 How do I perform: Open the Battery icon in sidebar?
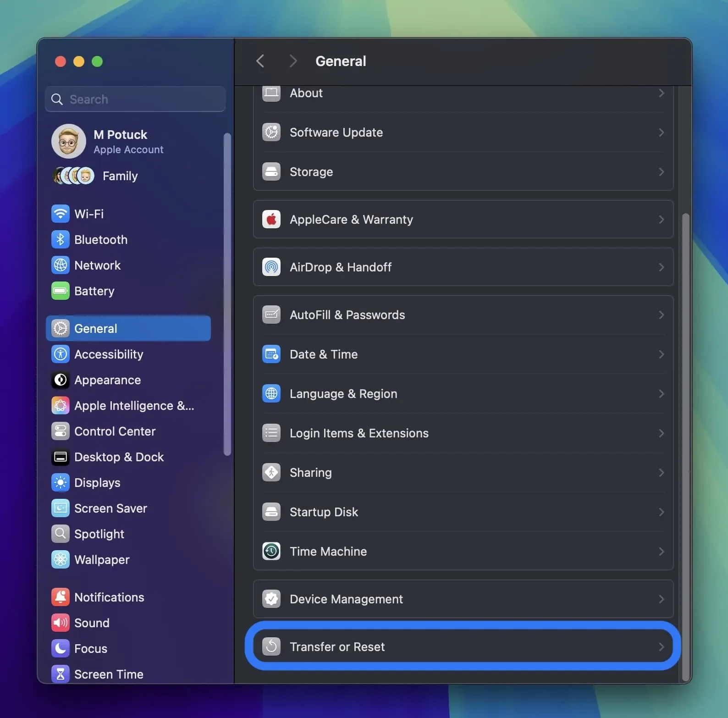60,291
